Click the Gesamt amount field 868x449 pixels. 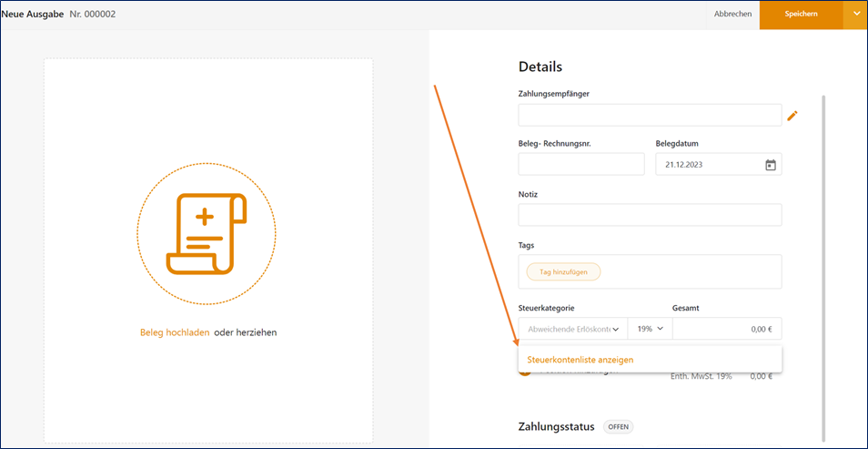coord(727,329)
